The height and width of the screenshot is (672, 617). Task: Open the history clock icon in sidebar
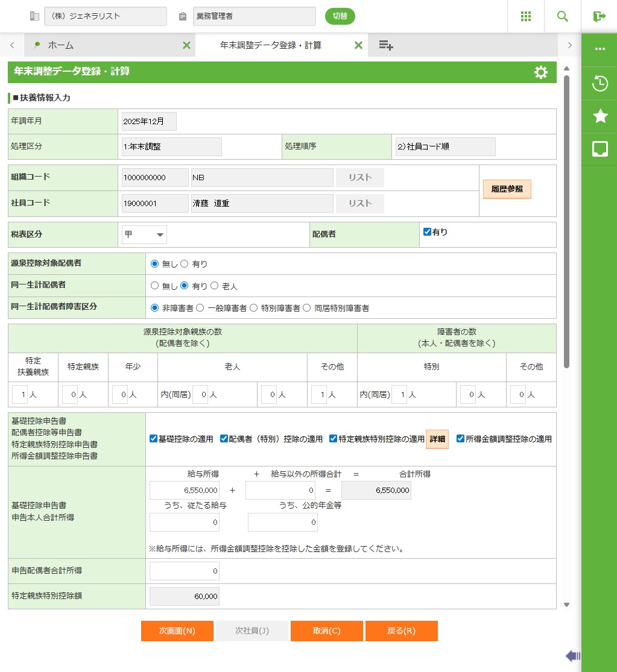pos(600,83)
